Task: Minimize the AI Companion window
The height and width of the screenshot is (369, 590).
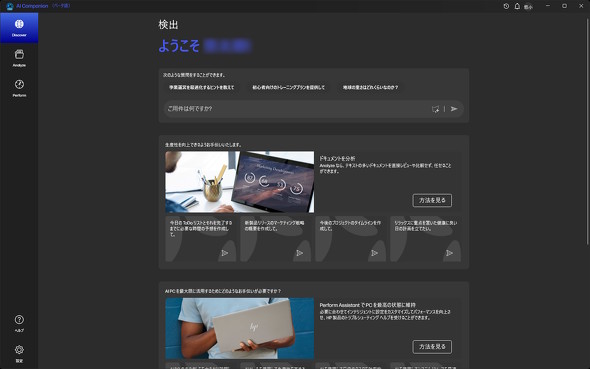Action: [x=548, y=6]
